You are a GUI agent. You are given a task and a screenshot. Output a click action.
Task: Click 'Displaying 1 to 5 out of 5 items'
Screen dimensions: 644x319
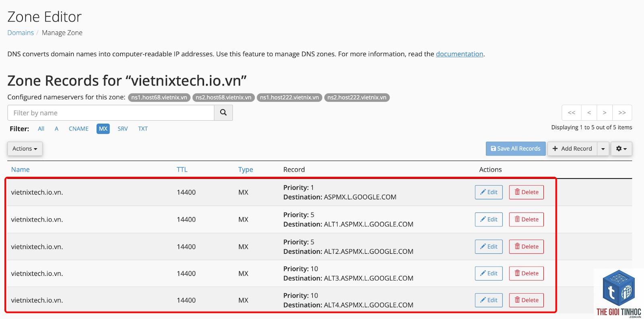[592, 127]
